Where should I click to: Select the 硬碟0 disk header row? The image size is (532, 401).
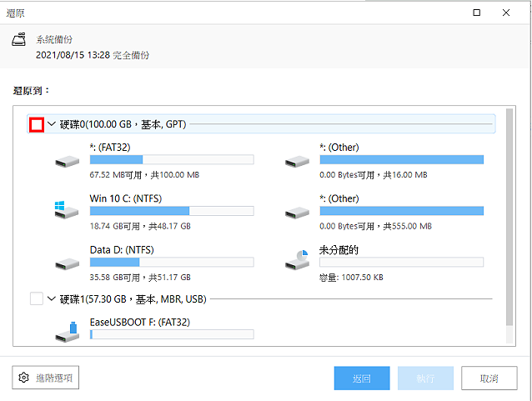261,124
